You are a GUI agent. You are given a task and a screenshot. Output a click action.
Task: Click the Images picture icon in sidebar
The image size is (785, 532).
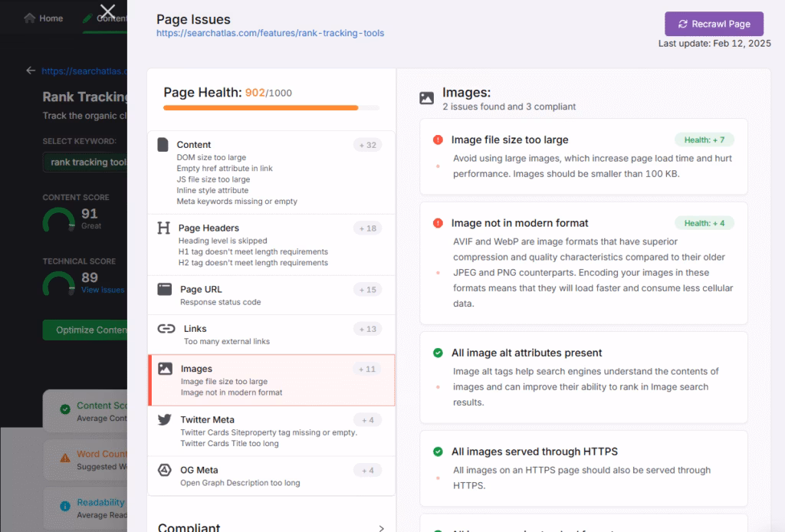165,369
